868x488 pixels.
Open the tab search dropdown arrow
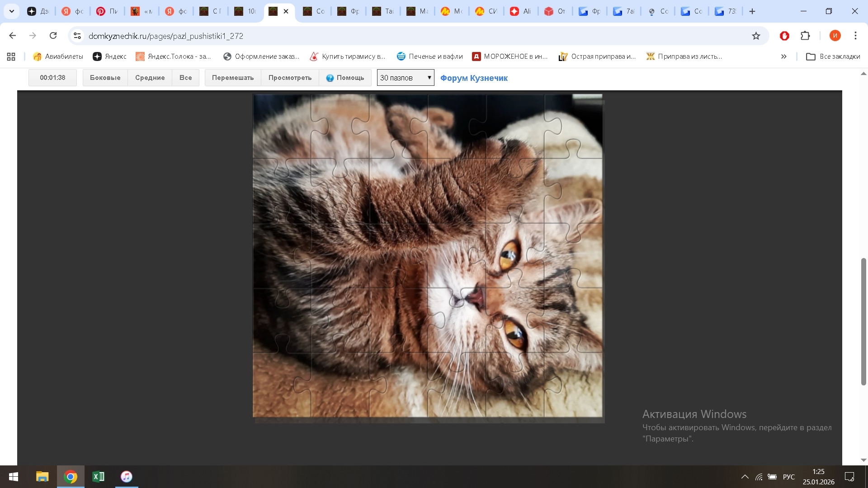[x=12, y=11]
